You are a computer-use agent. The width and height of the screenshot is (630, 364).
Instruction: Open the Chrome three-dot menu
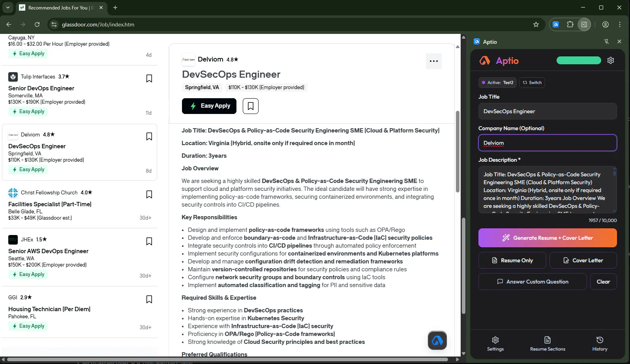click(x=620, y=24)
